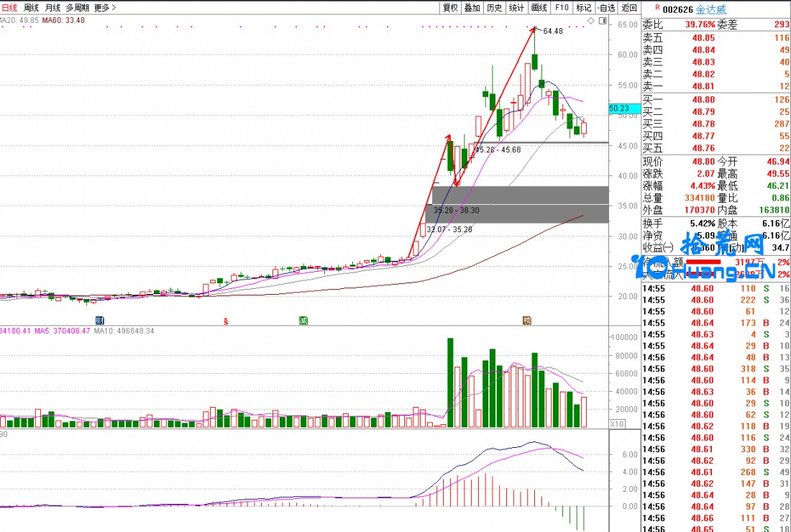This screenshot has height=532, width=791.
Task: Click the 100000 volume axis label
Action: pos(626,337)
